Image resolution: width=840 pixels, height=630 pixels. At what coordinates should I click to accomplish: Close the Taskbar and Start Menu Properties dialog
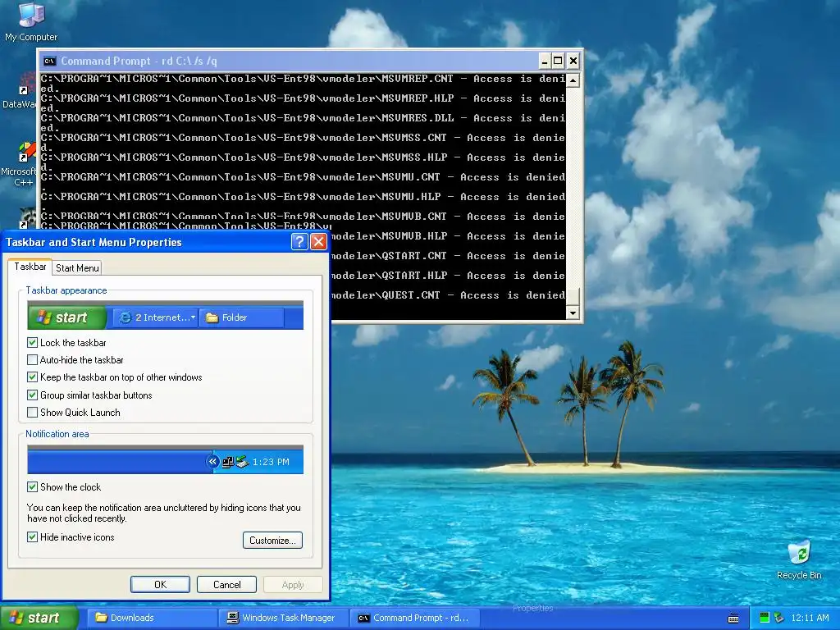[x=319, y=242]
